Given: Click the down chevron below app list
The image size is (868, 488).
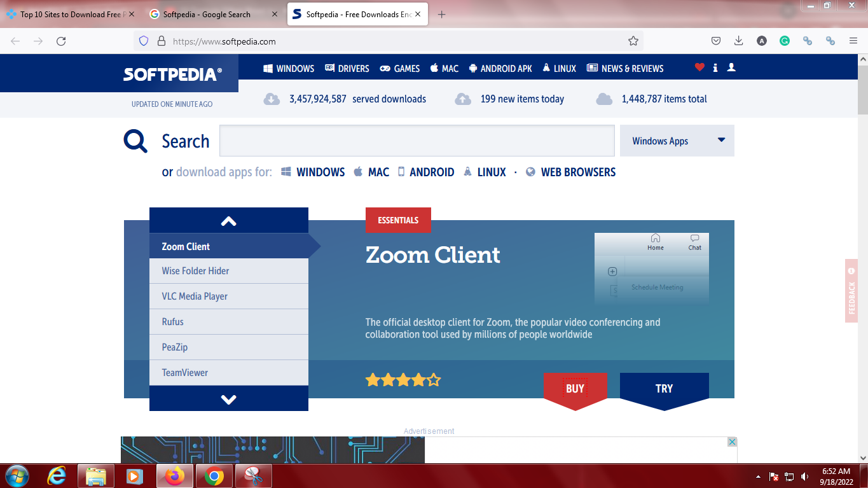Looking at the screenshot, I should tap(229, 399).
